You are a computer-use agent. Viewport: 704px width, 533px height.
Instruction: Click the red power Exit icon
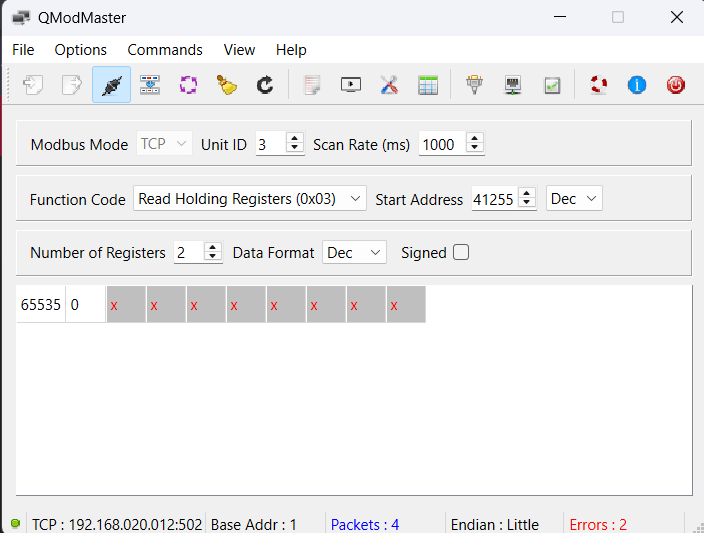tap(676, 85)
